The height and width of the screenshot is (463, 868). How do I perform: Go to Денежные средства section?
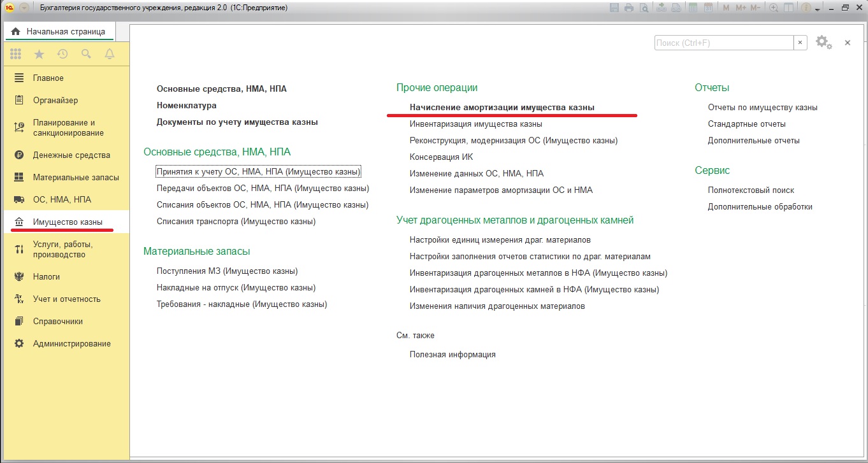(x=71, y=155)
